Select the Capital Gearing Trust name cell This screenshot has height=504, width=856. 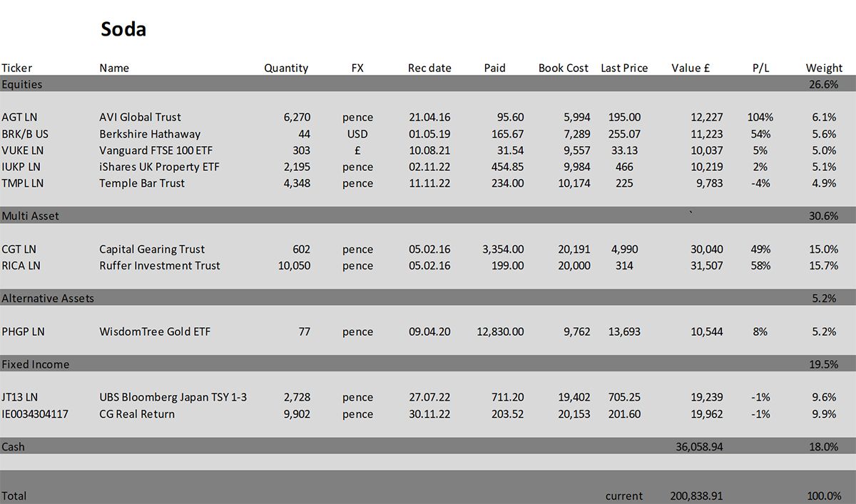[x=152, y=250]
